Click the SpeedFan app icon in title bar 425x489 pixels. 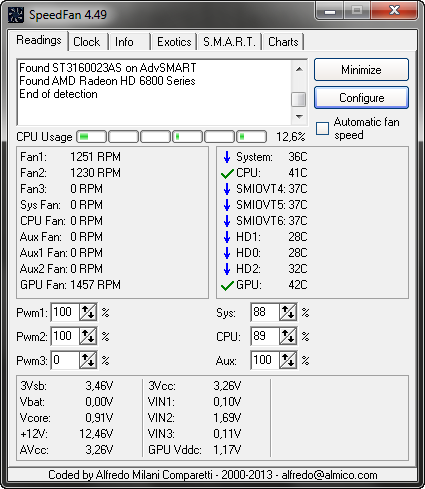pyautogui.click(x=16, y=15)
